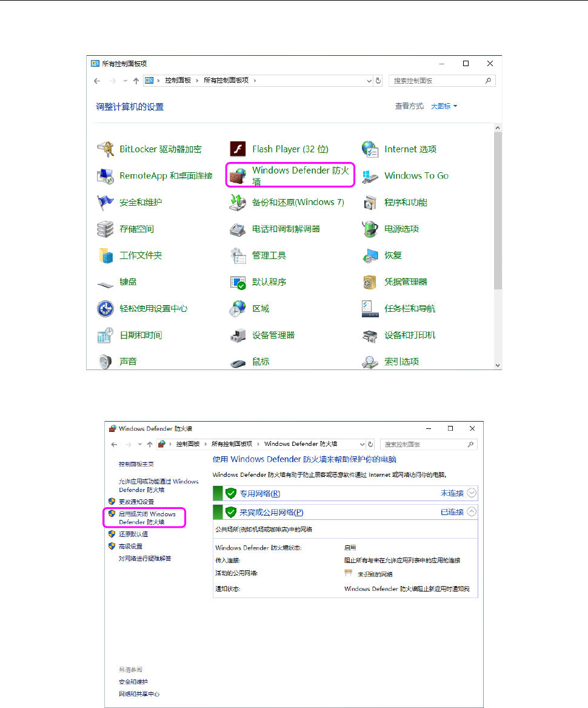The height and width of the screenshot is (708, 588).
Task: Open 电话和调制解调器 icon
Action: point(238,229)
